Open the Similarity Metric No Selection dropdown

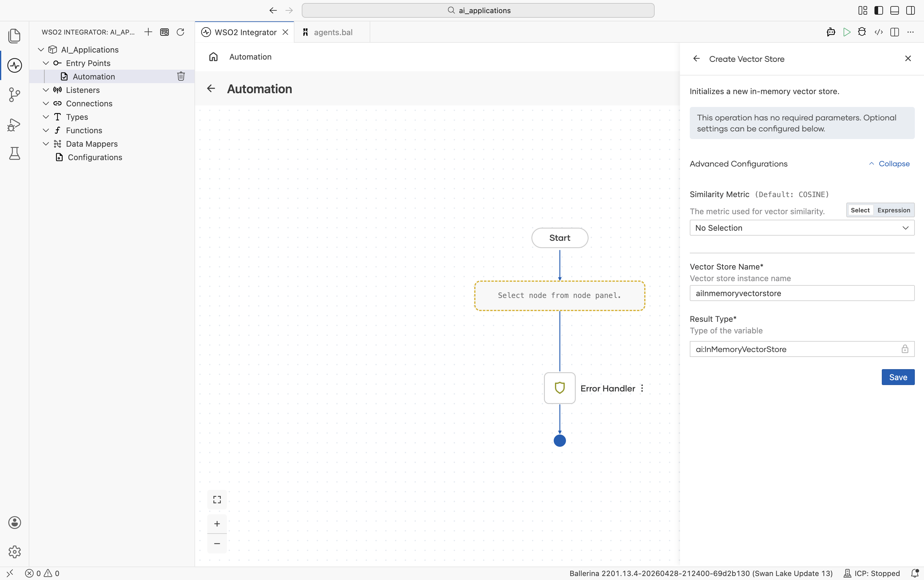(802, 228)
